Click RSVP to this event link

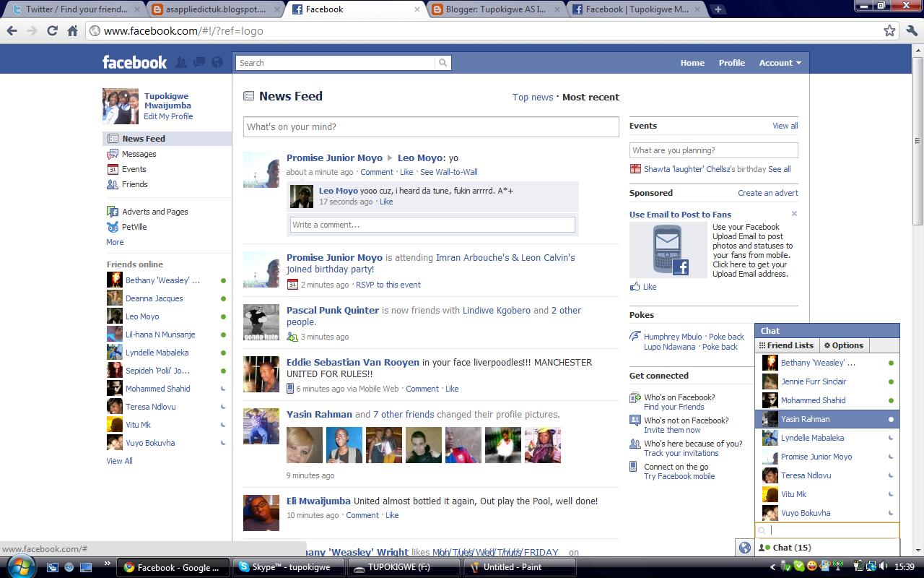388,285
